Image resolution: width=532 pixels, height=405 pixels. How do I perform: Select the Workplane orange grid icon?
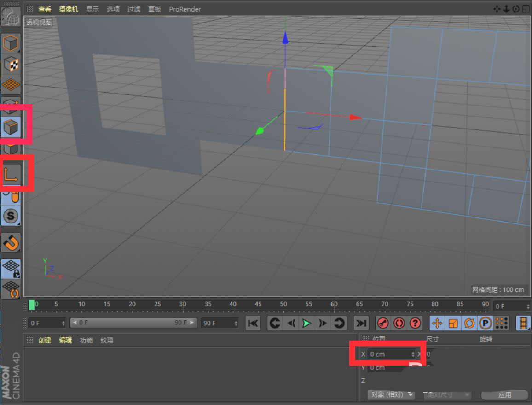pos(11,85)
